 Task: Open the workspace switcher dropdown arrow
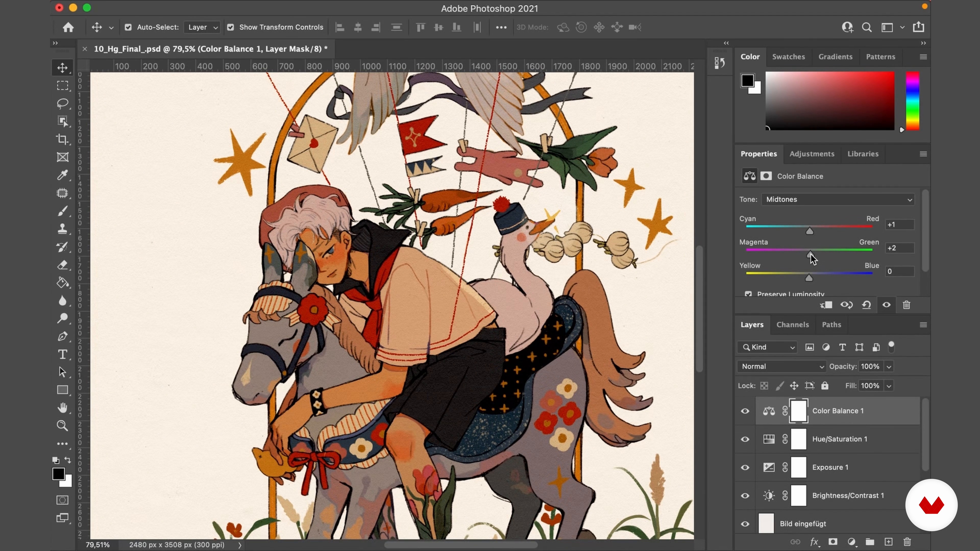[902, 27]
